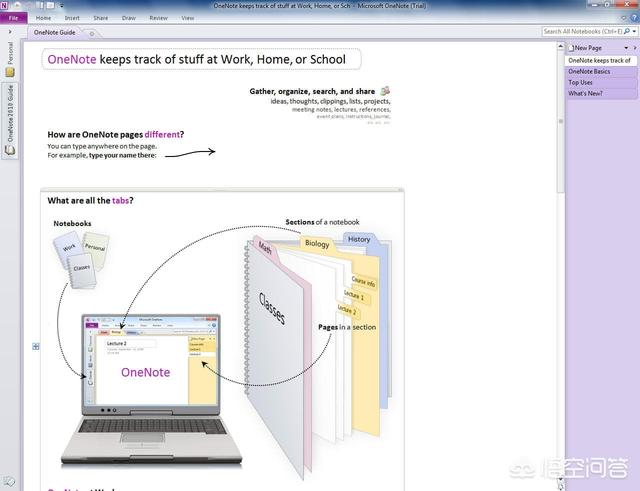Click the OneNote application icon in title bar
The width and height of the screenshot is (640, 491).
pos(4,6)
